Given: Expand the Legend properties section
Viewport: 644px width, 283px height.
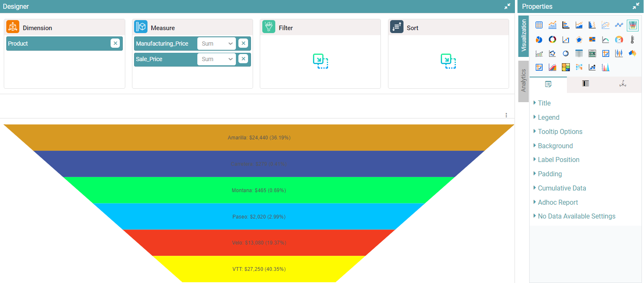Looking at the screenshot, I should (x=548, y=117).
